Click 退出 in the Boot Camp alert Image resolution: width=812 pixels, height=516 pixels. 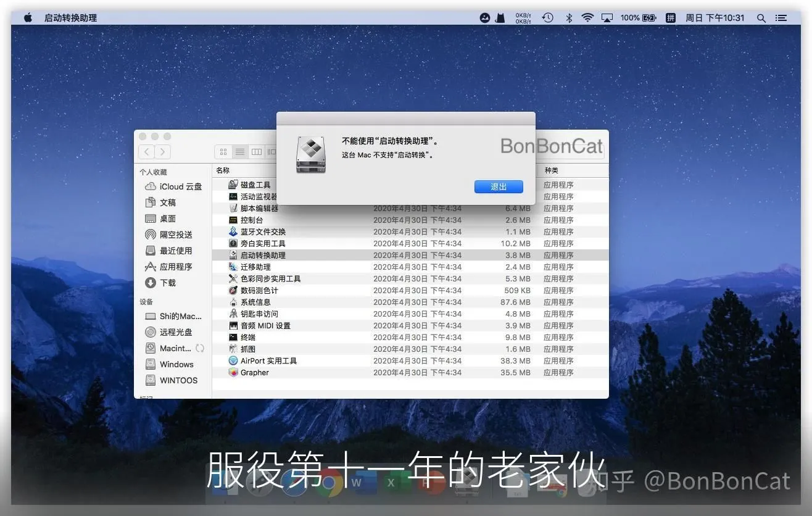pos(499,186)
